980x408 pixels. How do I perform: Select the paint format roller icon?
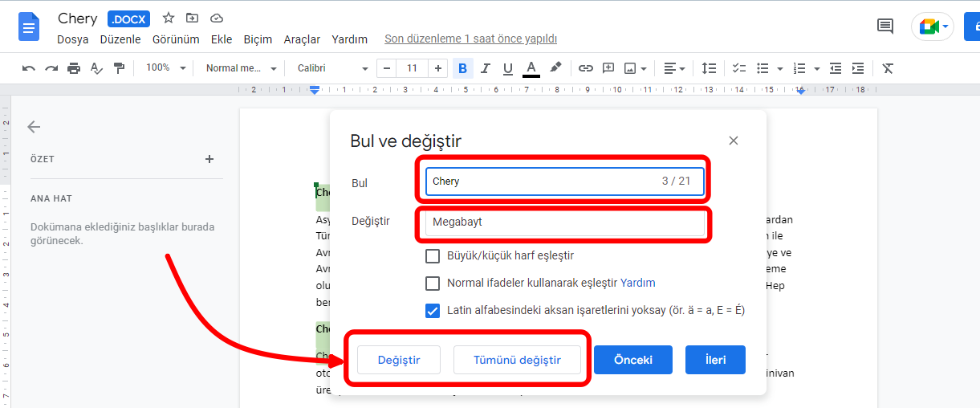point(119,68)
